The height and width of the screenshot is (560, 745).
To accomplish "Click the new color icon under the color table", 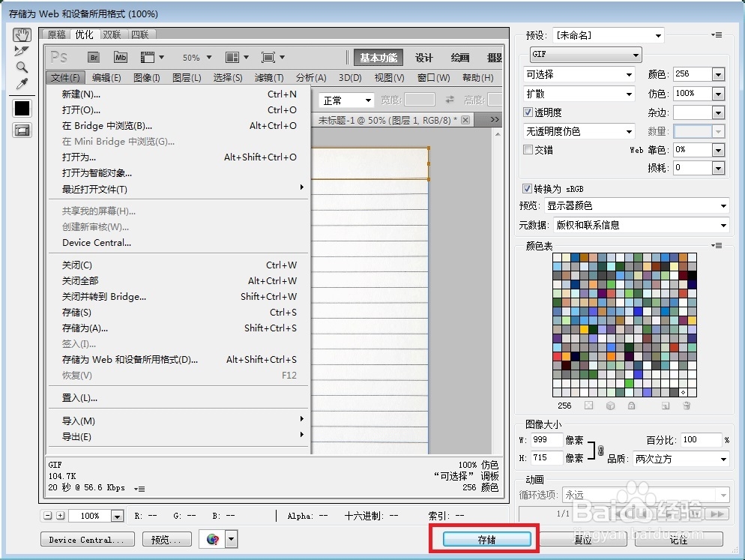I will (666, 406).
